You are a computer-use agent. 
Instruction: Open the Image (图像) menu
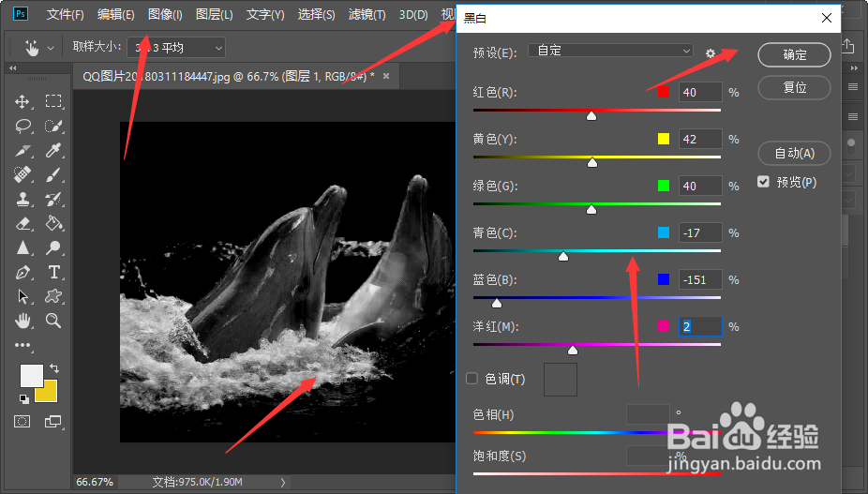click(165, 14)
